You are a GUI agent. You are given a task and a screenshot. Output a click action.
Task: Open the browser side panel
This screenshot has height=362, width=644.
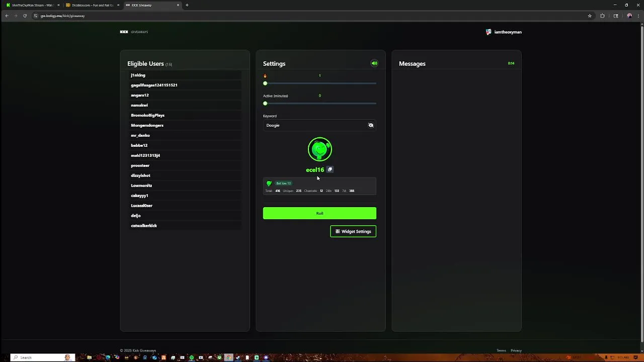tap(616, 16)
